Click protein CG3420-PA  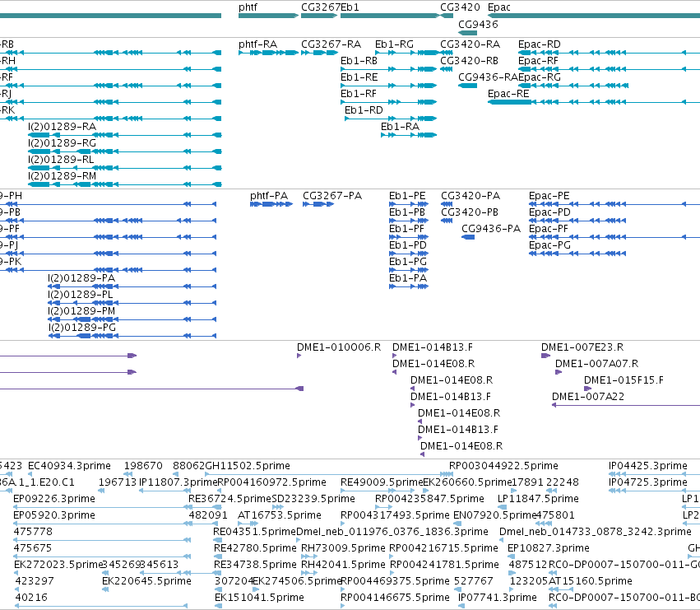pyautogui.click(x=471, y=196)
